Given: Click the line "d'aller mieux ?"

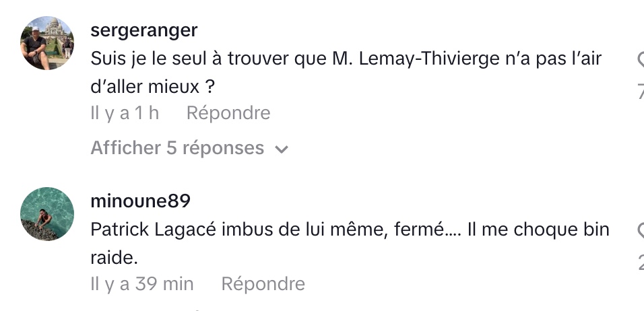Looking at the screenshot, I should (156, 87).
